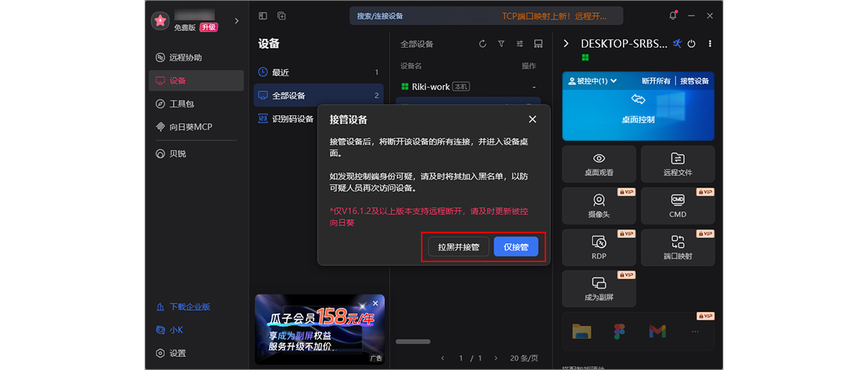Click the 拉黑并接管 button
This screenshot has width=868, height=370.
click(459, 247)
